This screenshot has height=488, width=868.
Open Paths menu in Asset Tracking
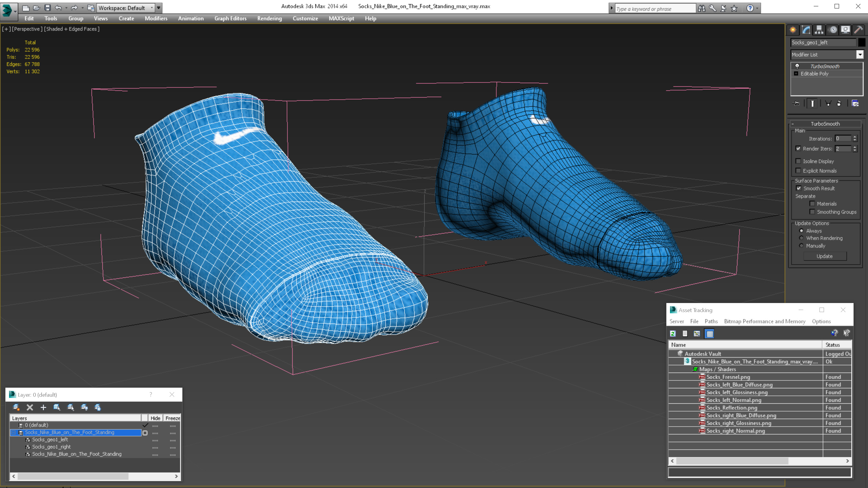click(711, 321)
